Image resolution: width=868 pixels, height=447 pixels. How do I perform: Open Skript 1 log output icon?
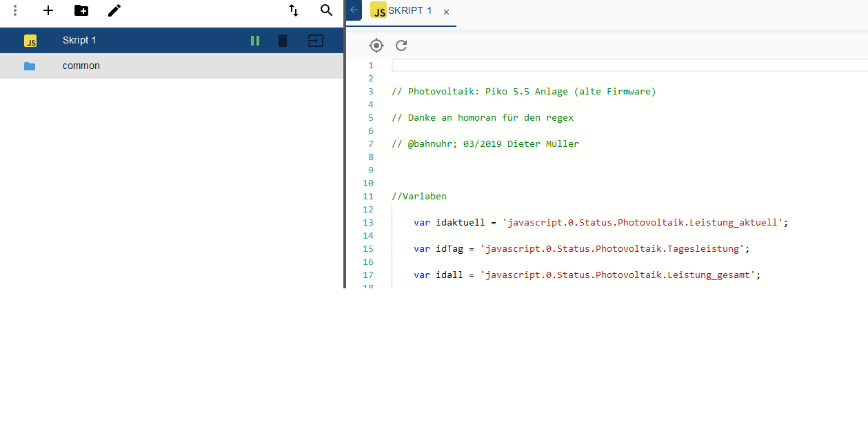315,41
